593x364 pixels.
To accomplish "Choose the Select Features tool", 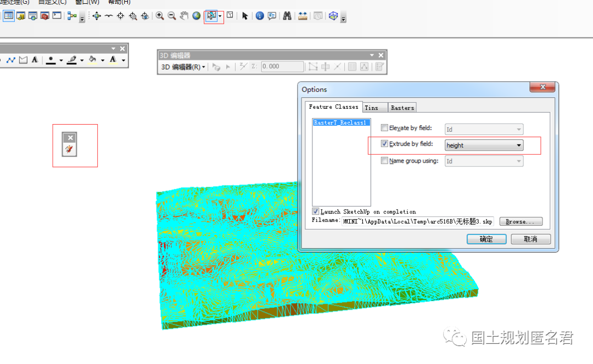I will tap(211, 16).
